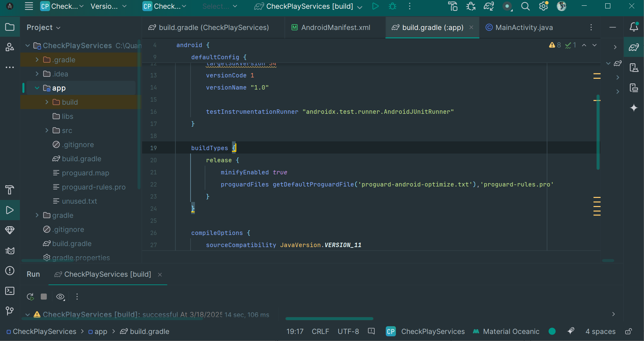644x341 pixels.
Task: Open the Problems tool window
Action: (x=10, y=271)
